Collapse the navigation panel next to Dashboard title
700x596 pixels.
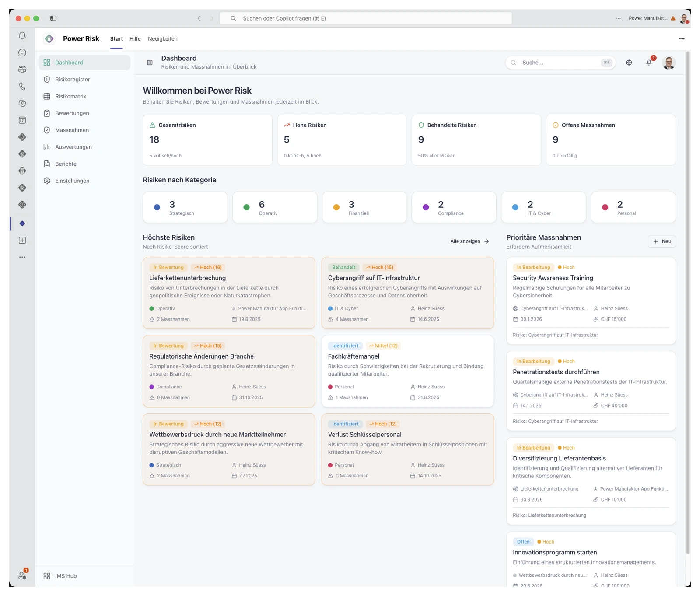click(x=150, y=63)
